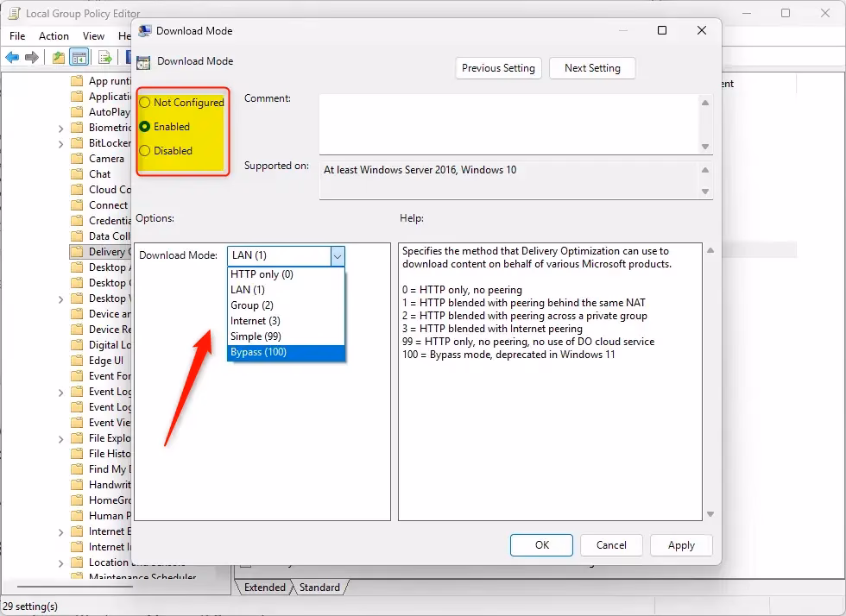Open the Action menu
Image resolution: width=846 pixels, height=616 pixels.
tap(54, 35)
